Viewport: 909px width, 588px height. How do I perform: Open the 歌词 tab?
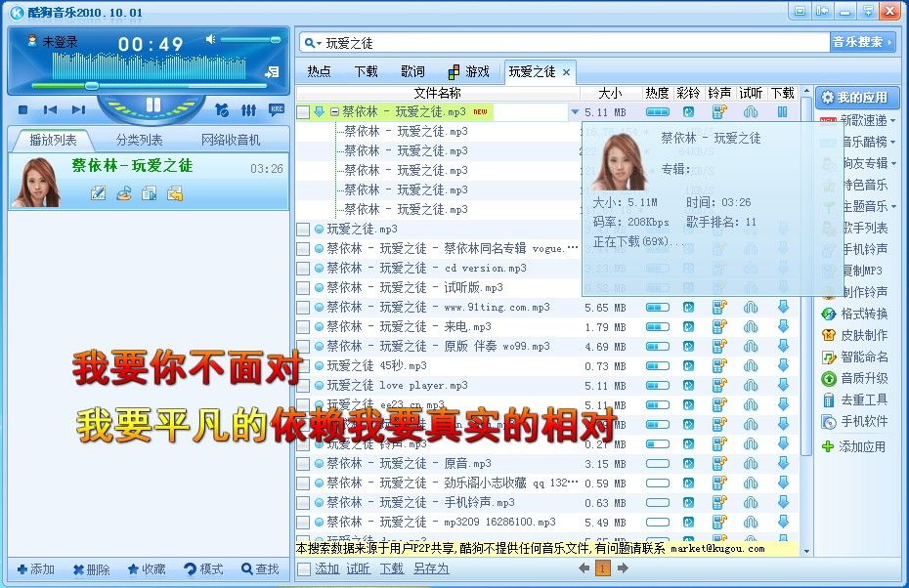point(412,71)
